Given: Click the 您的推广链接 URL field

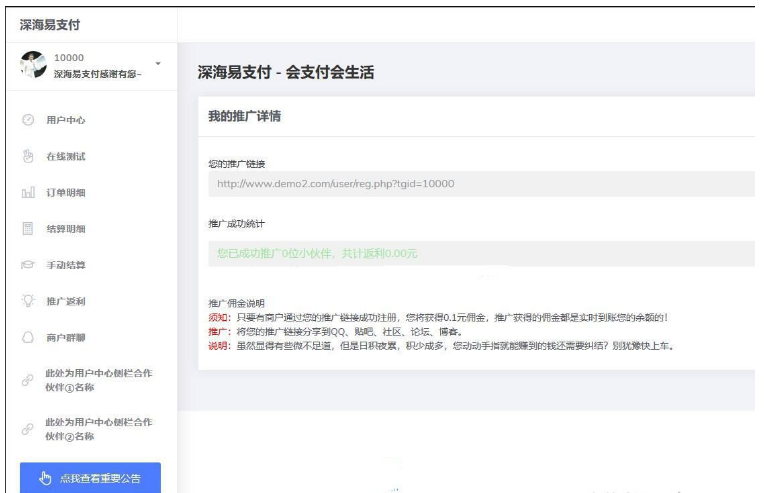Looking at the screenshot, I should click(480, 184).
